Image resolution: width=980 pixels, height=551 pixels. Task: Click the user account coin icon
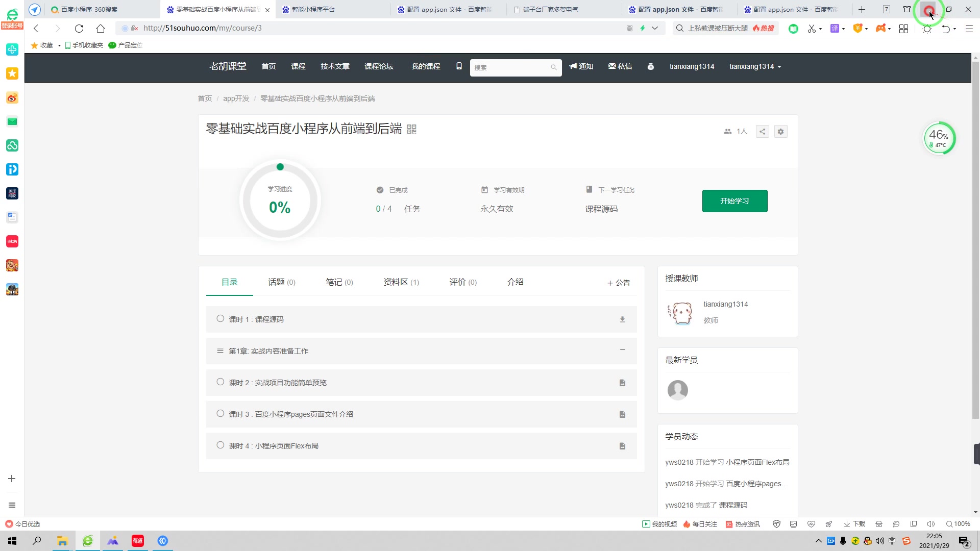tap(651, 66)
